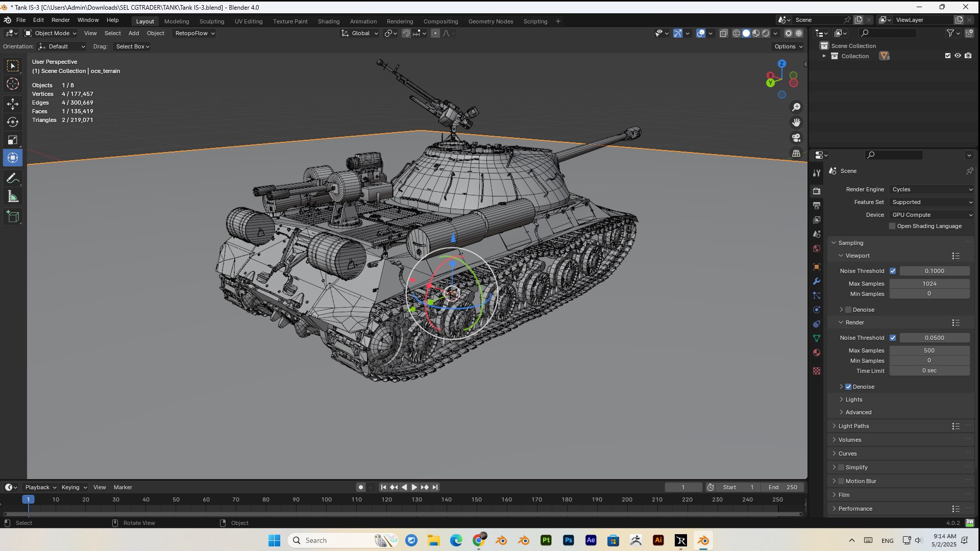
Task: Open the Render Engine Cycles dropdown
Action: coord(932,189)
